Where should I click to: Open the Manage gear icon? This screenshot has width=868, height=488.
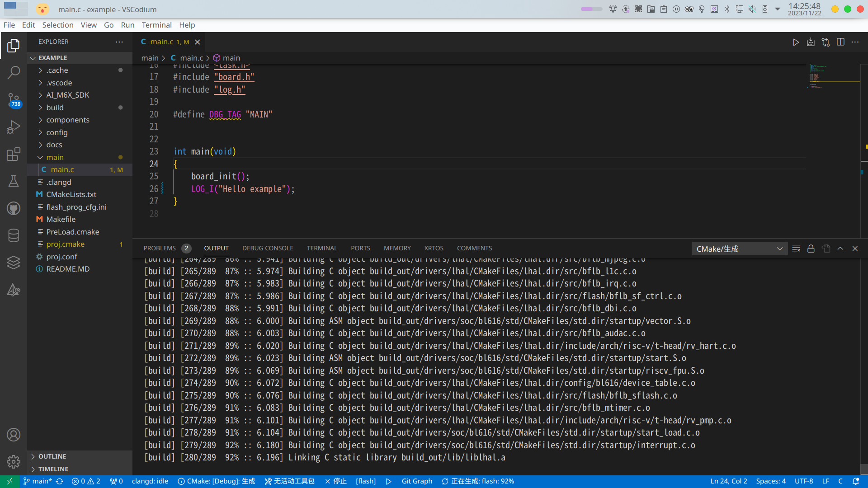[x=14, y=462]
